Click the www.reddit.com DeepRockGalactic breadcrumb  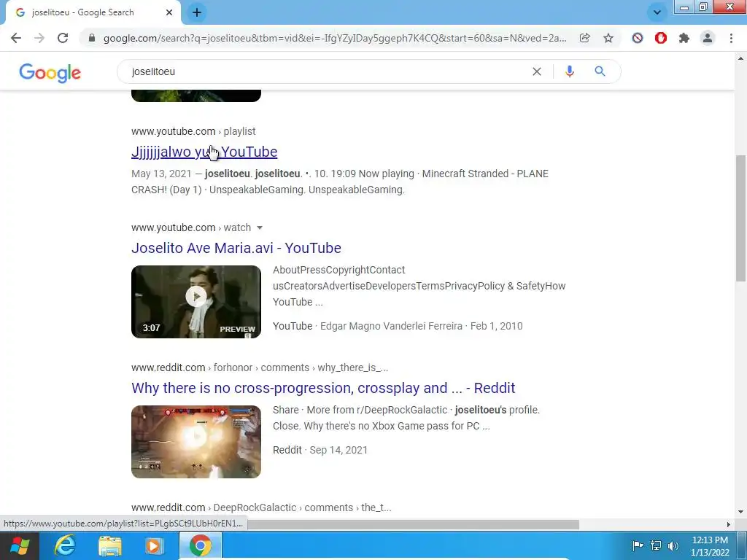261,507
